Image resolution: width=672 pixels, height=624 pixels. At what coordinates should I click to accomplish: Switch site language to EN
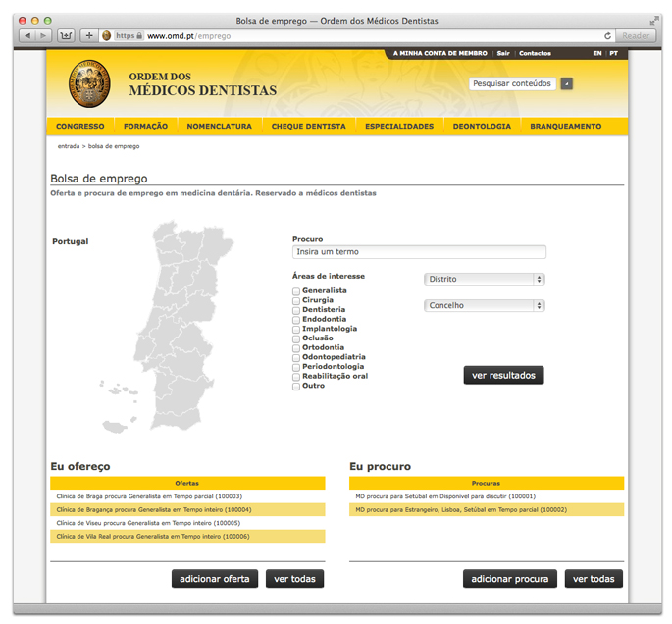(x=597, y=53)
